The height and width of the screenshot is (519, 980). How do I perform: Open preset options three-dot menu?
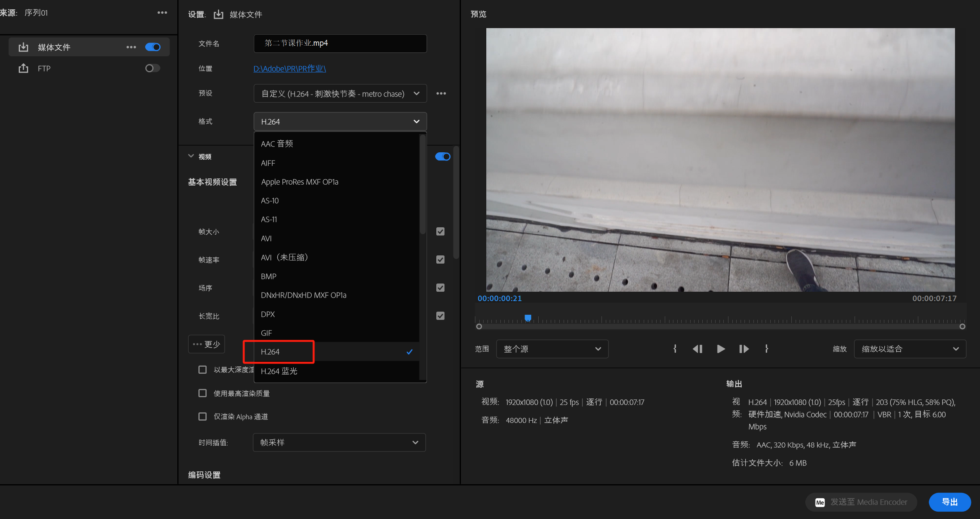pos(441,93)
